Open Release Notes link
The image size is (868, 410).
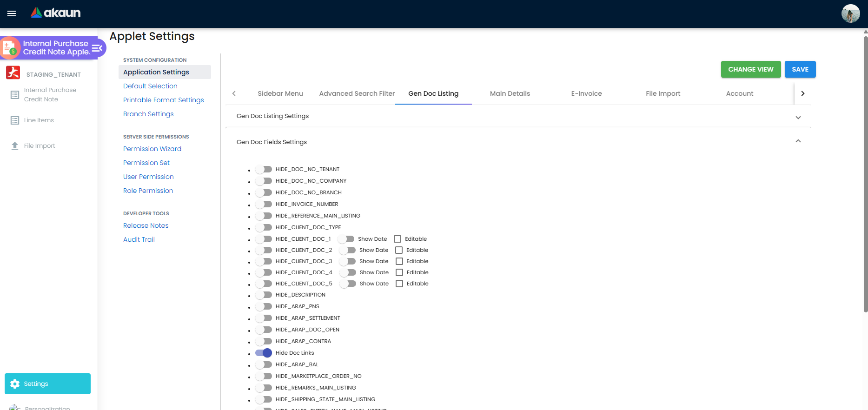[x=146, y=225]
